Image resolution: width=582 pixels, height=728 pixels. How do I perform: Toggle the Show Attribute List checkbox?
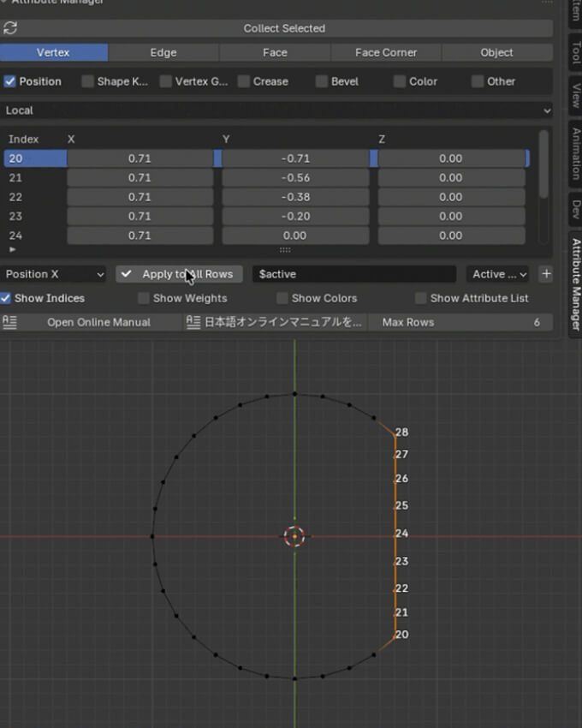[x=421, y=298]
